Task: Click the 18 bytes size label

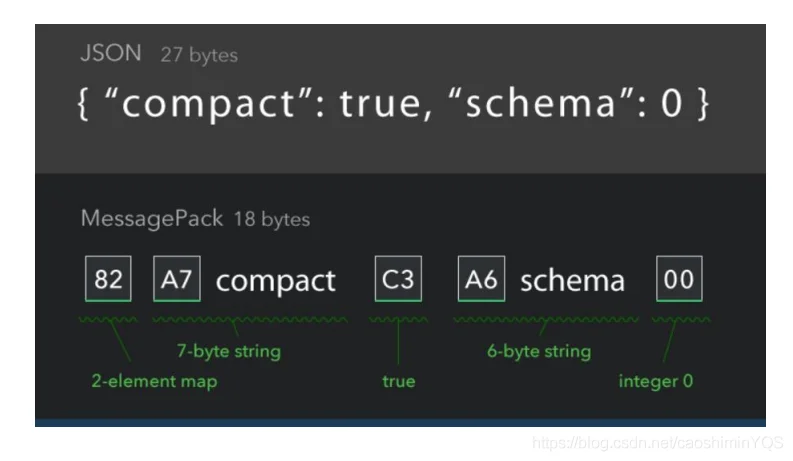Action: [272, 219]
